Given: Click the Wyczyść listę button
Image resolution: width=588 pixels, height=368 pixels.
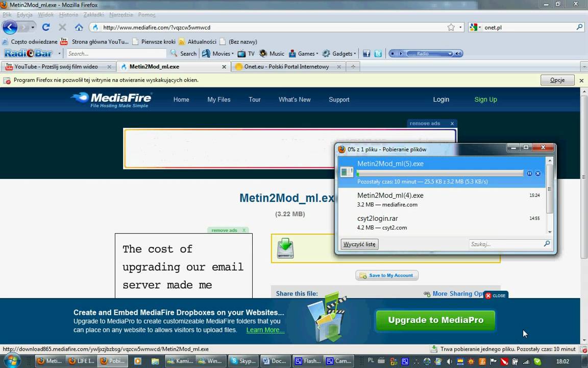Looking at the screenshot, I should [x=360, y=244].
